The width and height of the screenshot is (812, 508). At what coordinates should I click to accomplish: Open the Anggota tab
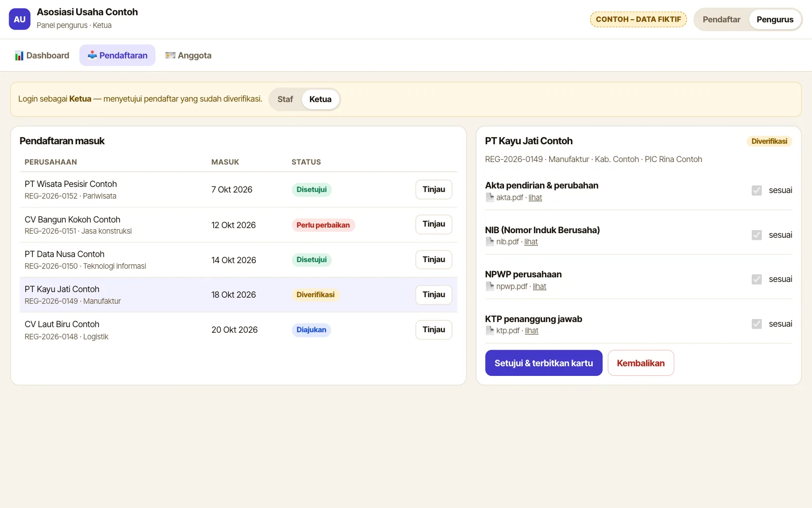click(x=188, y=55)
